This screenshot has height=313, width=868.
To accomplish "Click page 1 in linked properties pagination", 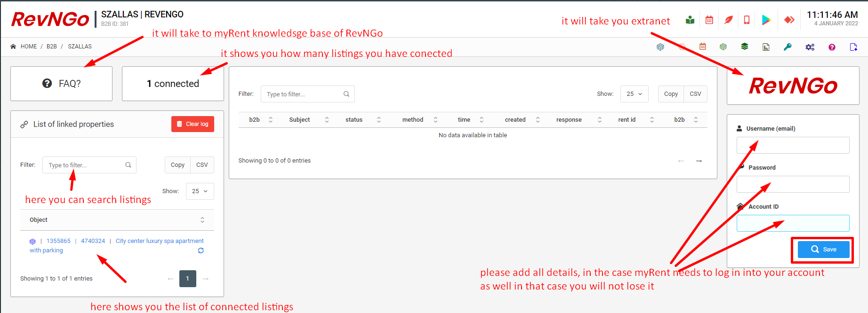I will 187,279.
